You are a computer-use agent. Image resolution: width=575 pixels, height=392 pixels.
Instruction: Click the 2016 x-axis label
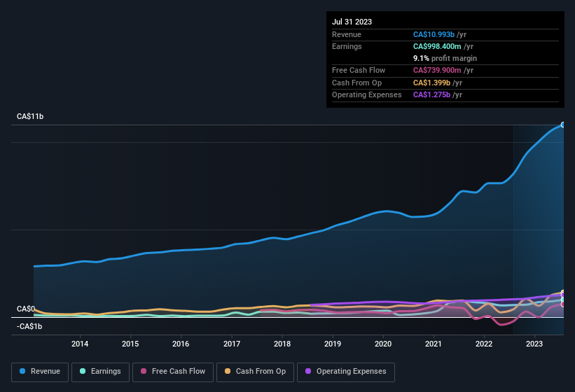coord(181,344)
